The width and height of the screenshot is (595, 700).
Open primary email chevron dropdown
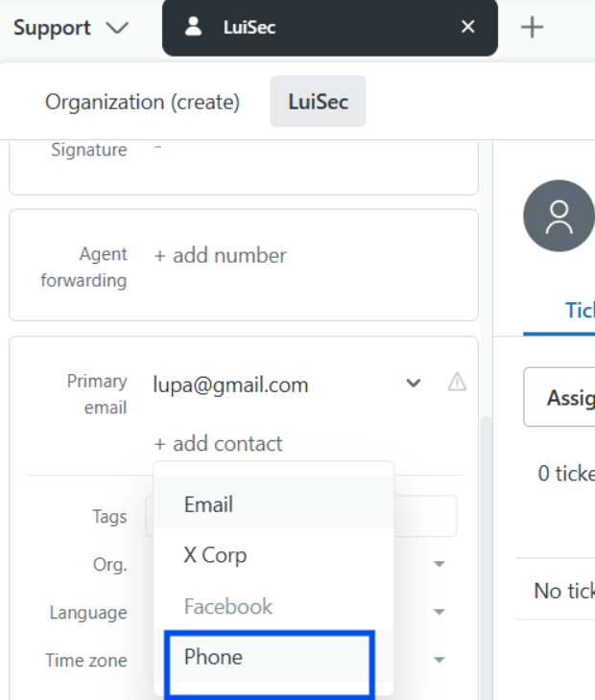(x=414, y=383)
